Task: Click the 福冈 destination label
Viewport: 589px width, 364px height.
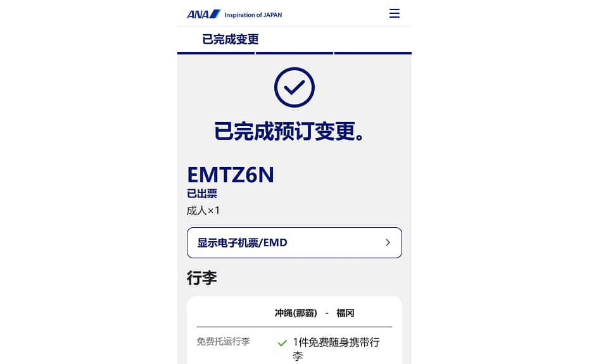Action: click(345, 313)
